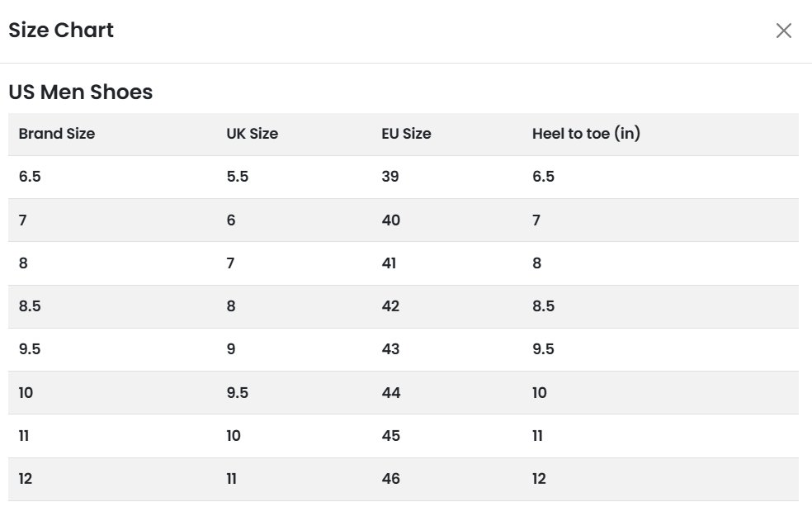Select the US Men Shoes heading

click(81, 92)
